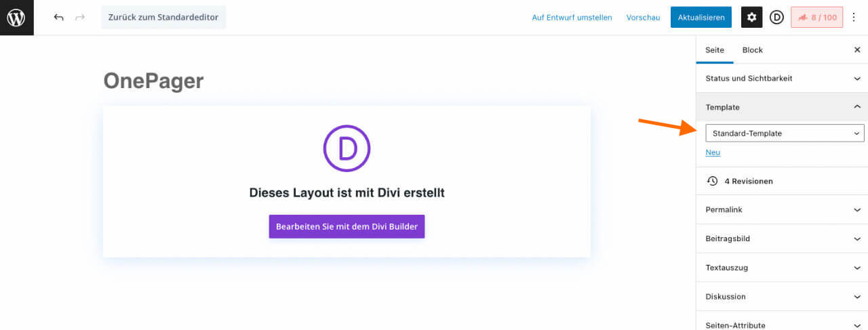Image resolution: width=868 pixels, height=330 pixels.
Task: Click 'Dieses Layout ist mit Divi erstellt' text
Action: pyautogui.click(x=347, y=193)
